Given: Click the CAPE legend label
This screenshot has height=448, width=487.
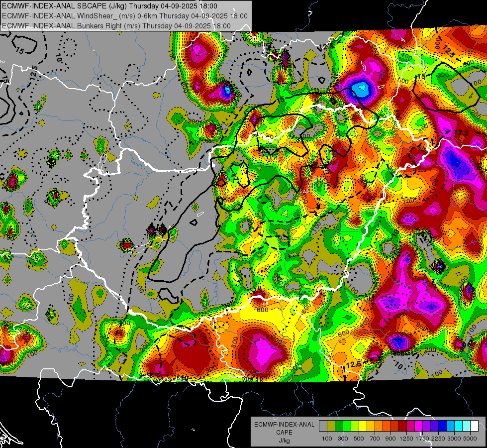Looking at the screenshot, I should pyautogui.click(x=284, y=433).
